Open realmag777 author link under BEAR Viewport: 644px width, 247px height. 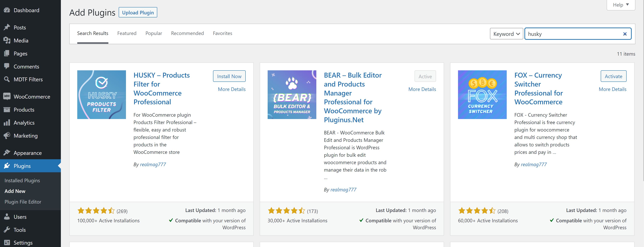click(x=343, y=190)
